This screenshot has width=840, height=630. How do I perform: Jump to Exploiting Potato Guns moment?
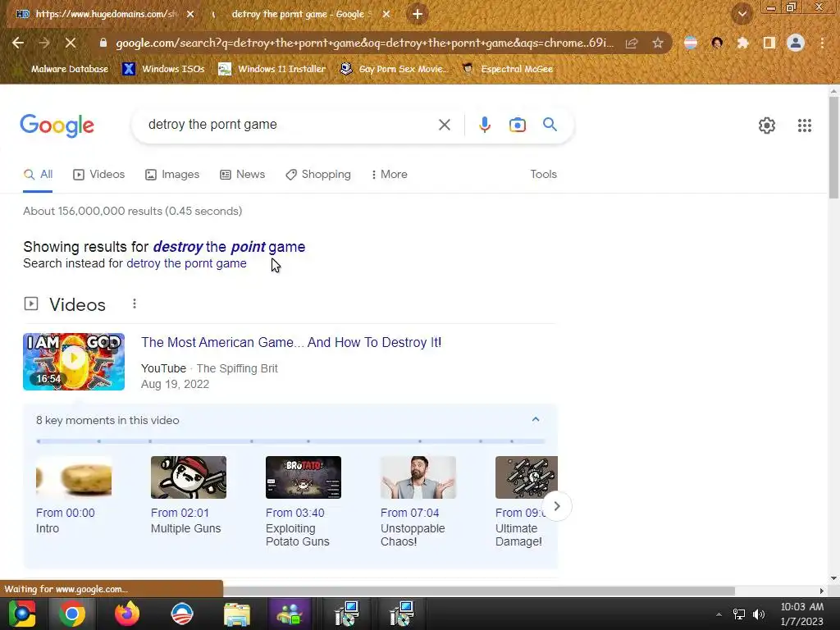click(x=304, y=501)
